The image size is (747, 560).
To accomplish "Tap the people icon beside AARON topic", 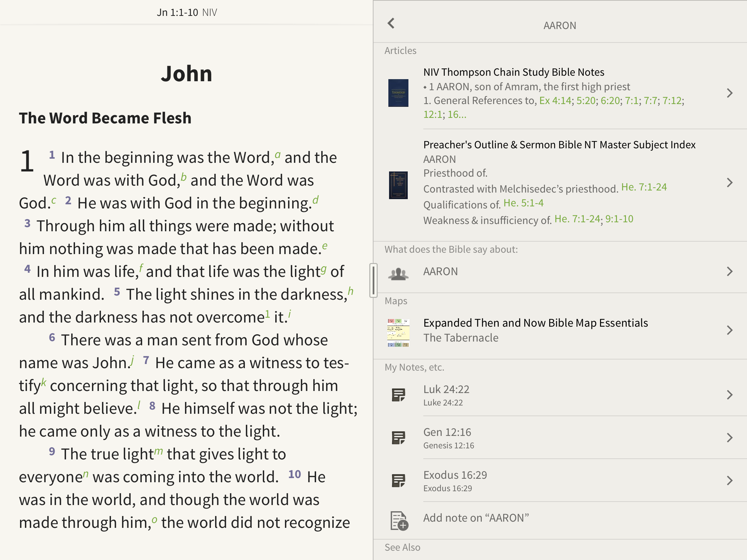I will [398, 273].
